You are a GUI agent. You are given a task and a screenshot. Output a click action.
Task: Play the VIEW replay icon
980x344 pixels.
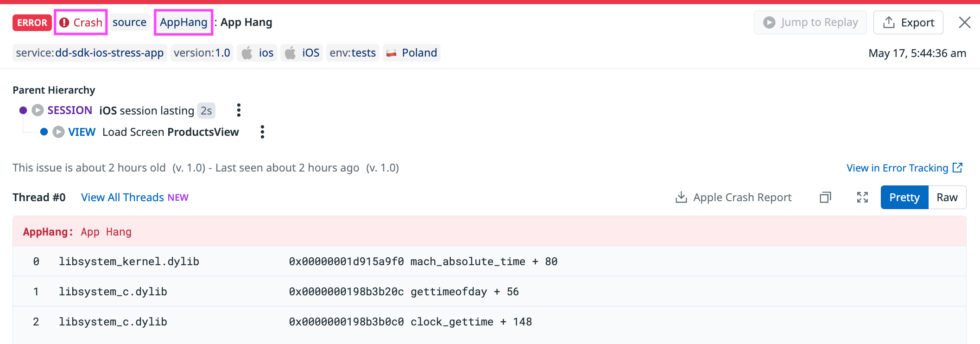(58, 132)
